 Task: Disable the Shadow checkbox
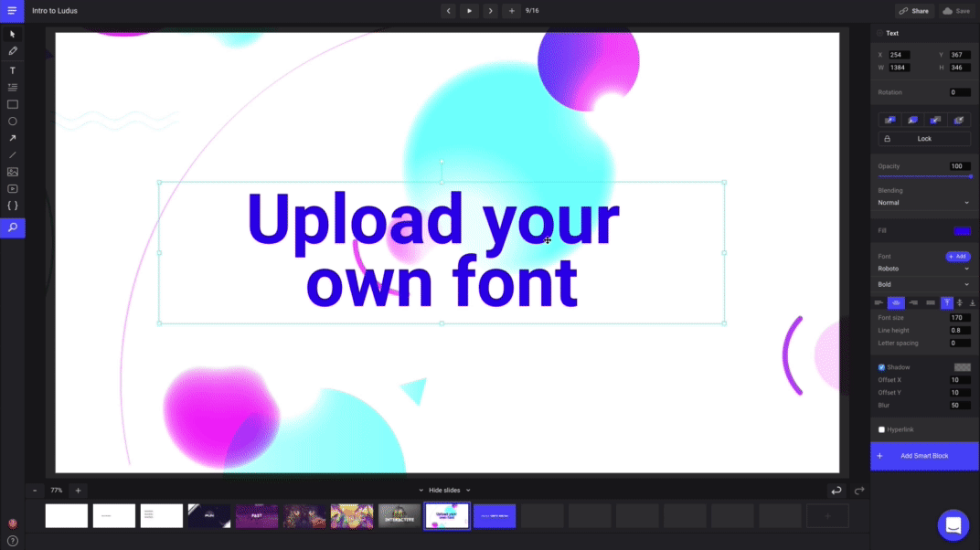pyautogui.click(x=881, y=367)
